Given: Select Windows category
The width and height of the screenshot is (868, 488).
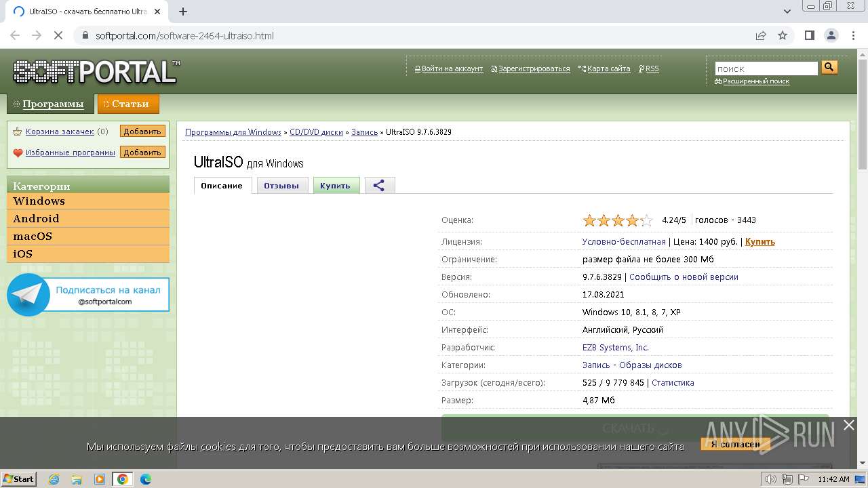Looking at the screenshot, I should click(x=88, y=201).
